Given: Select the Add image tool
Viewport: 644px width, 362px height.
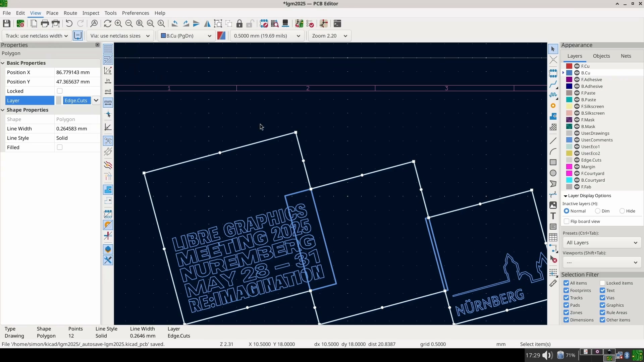Looking at the screenshot, I should tap(553, 205).
